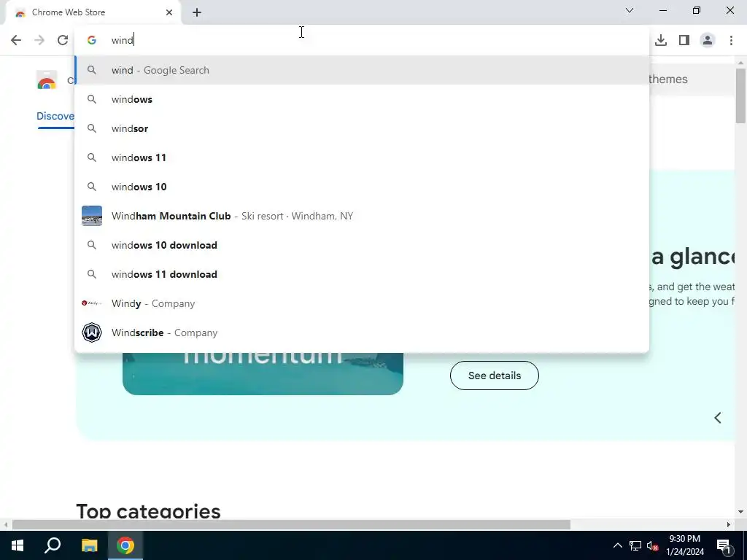
Task: Click the search magnifier beside 'windows 11 download'
Action: pyautogui.click(x=91, y=274)
